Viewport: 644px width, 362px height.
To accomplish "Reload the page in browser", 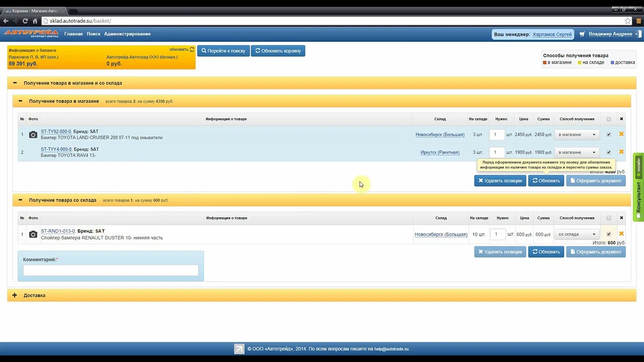I will pos(25,21).
